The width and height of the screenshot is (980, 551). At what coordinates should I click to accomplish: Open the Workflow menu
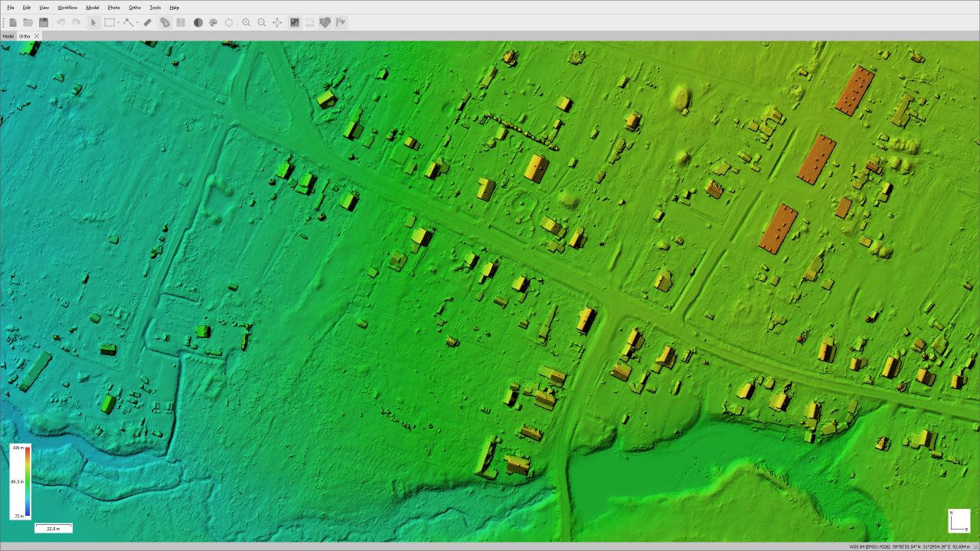point(67,7)
